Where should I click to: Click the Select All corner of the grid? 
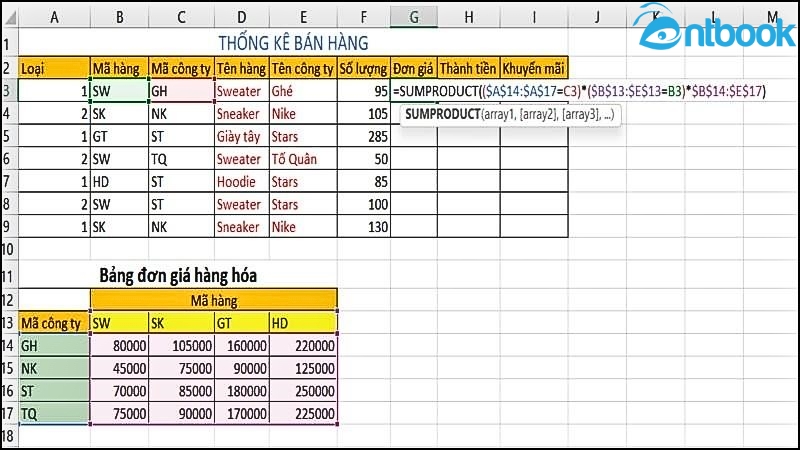[9, 19]
